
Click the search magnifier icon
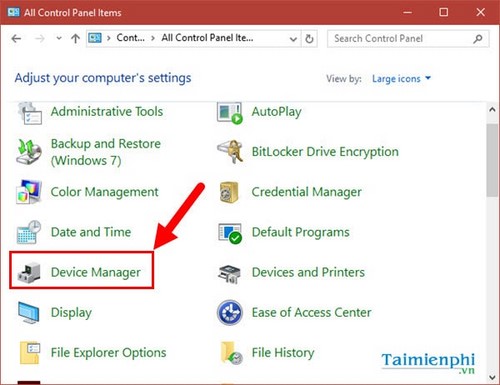pyautogui.click(x=478, y=39)
